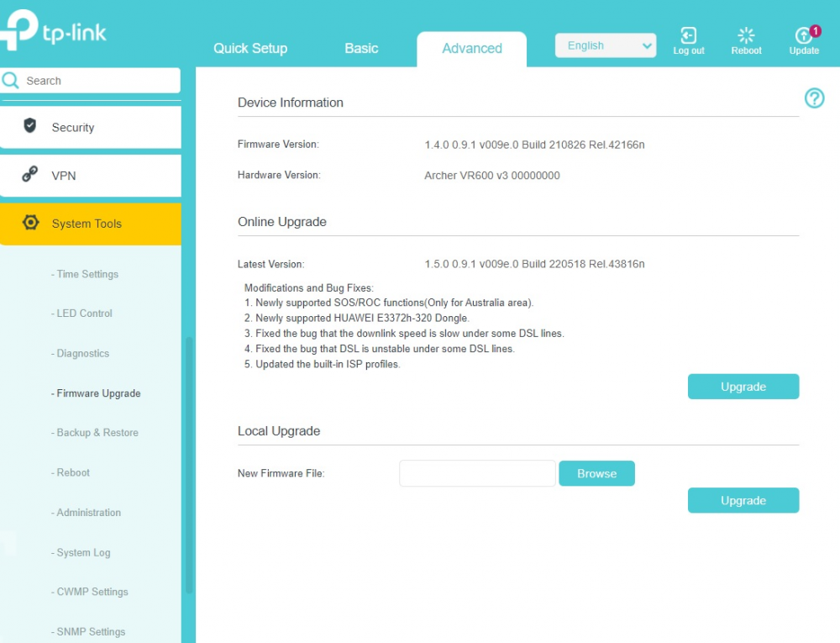Select the Advanced tab
This screenshot has height=643, width=840.
click(x=472, y=49)
